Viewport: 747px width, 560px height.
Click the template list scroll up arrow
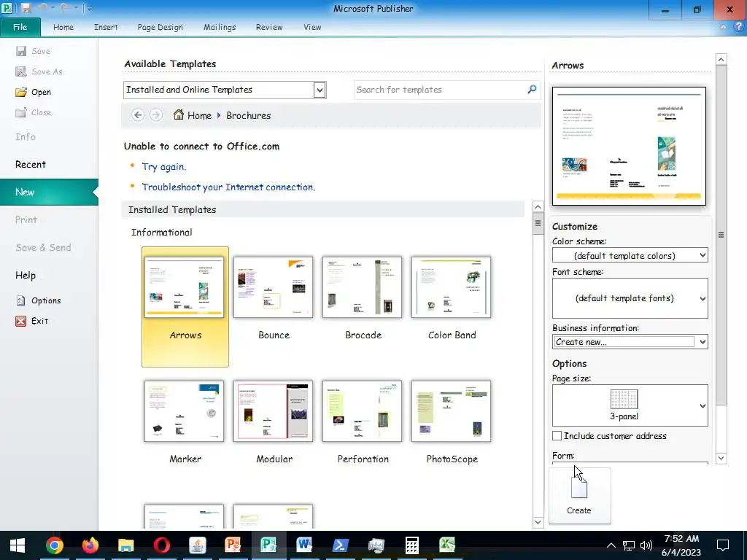pyautogui.click(x=538, y=206)
